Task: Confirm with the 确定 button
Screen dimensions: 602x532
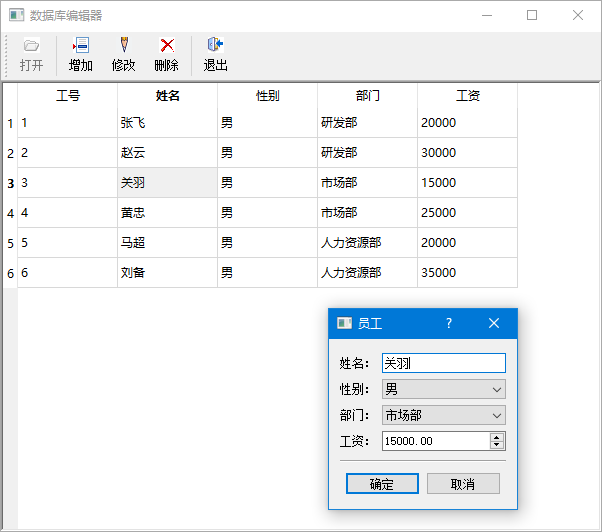Action: pyautogui.click(x=382, y=484)
